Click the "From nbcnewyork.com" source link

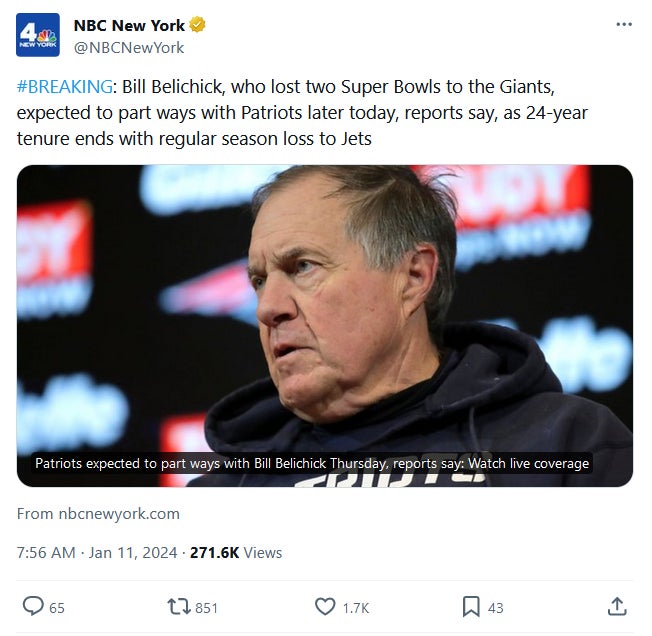pyautogui.click(x=98, y=513)
